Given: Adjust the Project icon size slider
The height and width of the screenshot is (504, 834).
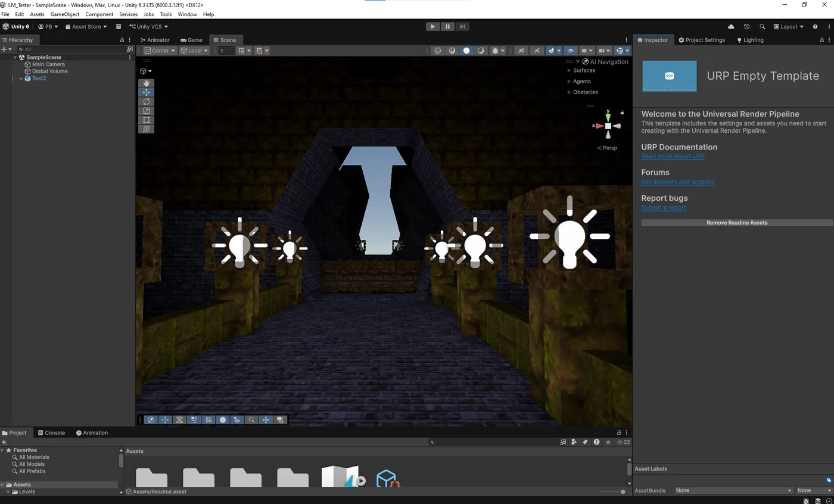Looking at the screenshot, I should (x=612, y=492).
